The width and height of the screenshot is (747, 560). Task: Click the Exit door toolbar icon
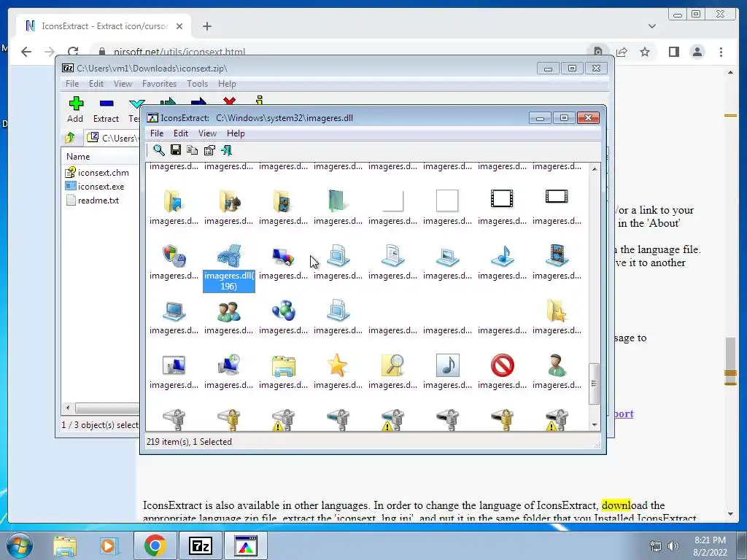(227, 150)
